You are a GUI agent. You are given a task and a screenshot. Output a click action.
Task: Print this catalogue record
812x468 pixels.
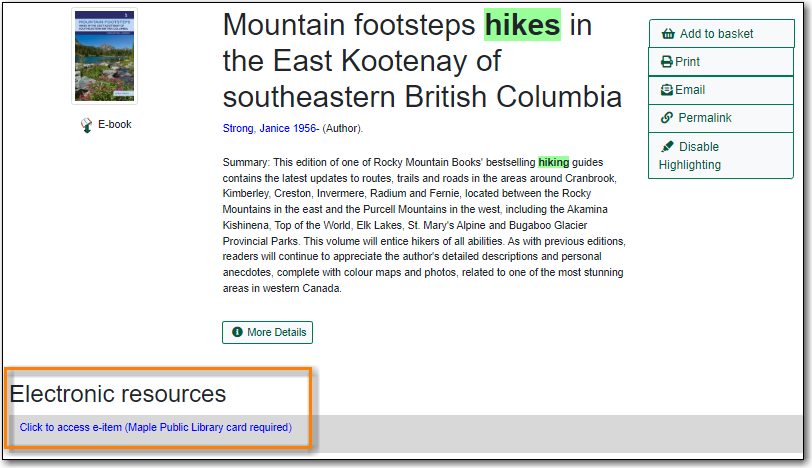coord(721,62)
